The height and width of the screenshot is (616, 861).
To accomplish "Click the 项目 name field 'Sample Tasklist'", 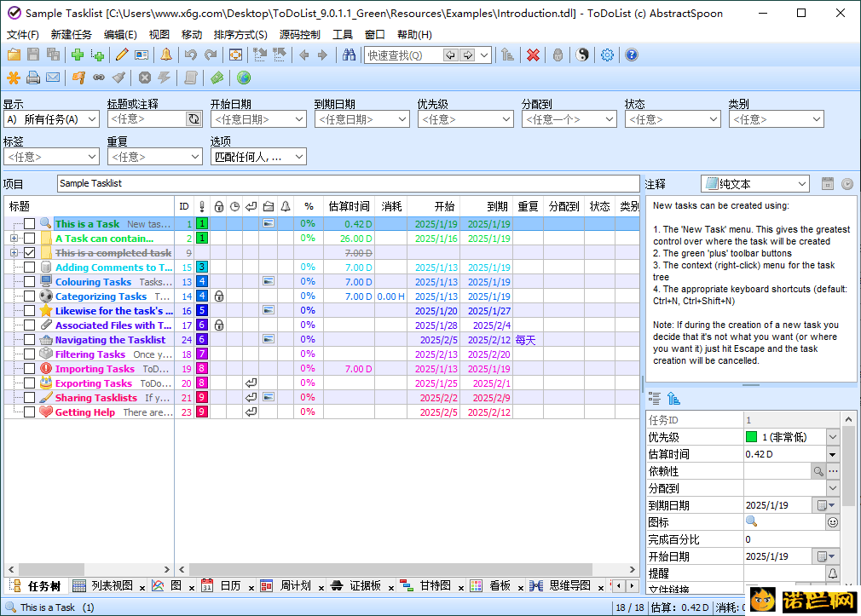I will click(348, 183).
